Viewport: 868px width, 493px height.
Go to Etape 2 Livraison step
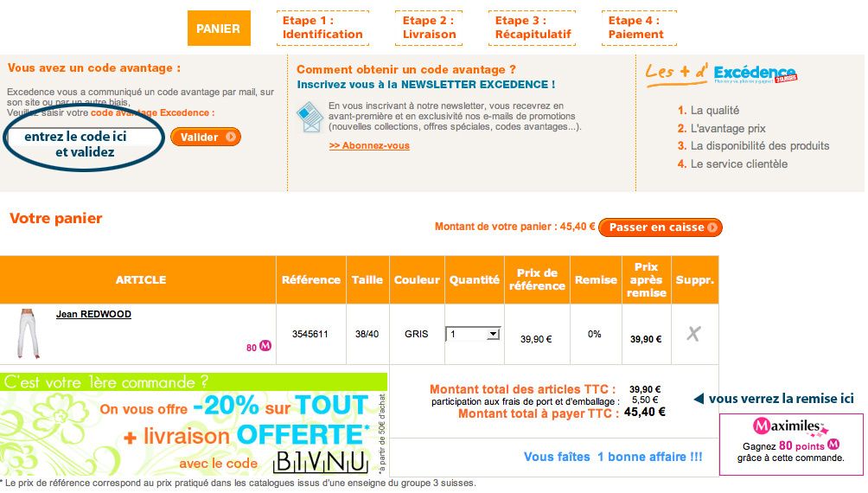pos(429,28)
